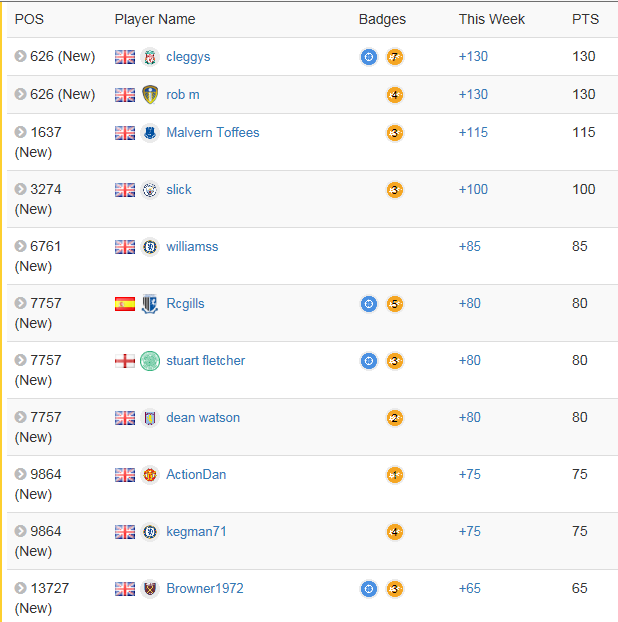
Task: Sort by the This Week column header
Action: (491, 19)
